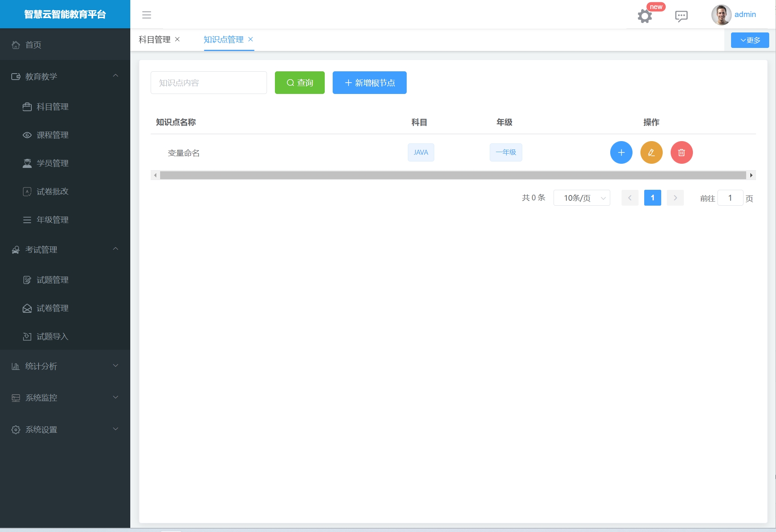Open the chat messages icon
Viewport: 776px width, 532px height.
(681, 16)
